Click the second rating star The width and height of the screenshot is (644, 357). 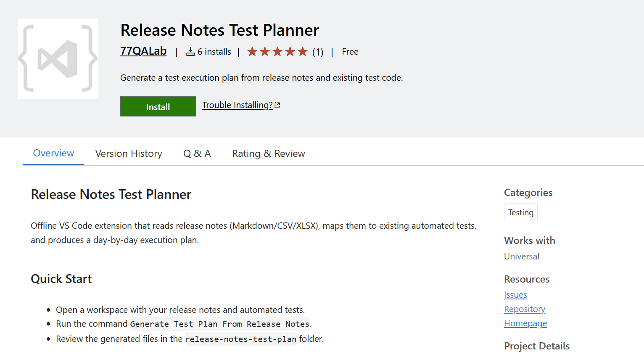(x=264, y=51)
